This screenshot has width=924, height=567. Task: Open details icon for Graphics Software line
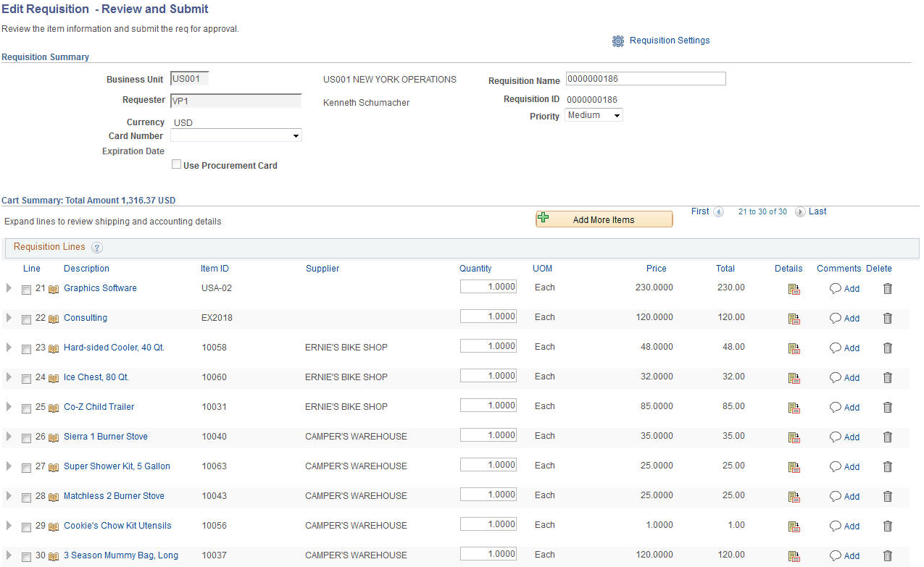point(794,289)
